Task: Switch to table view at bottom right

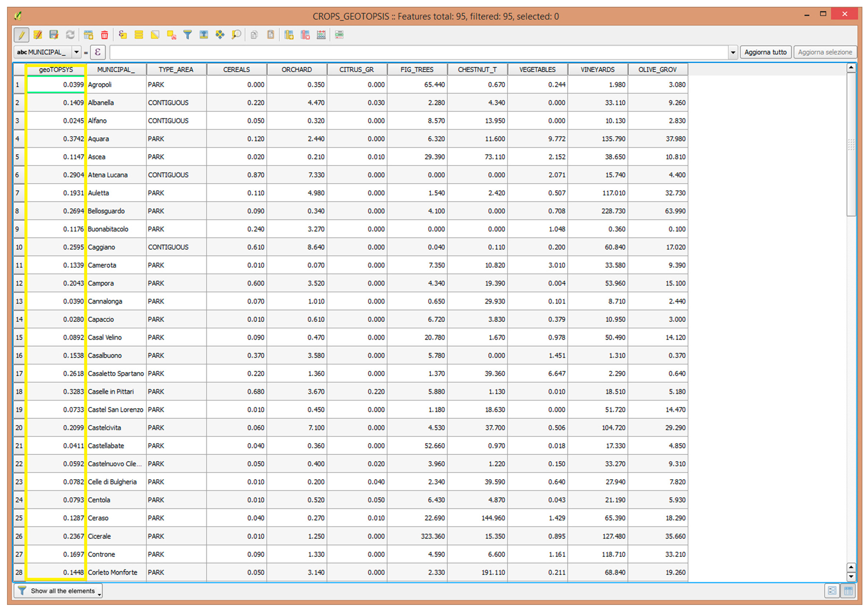Action: point(848,591)
